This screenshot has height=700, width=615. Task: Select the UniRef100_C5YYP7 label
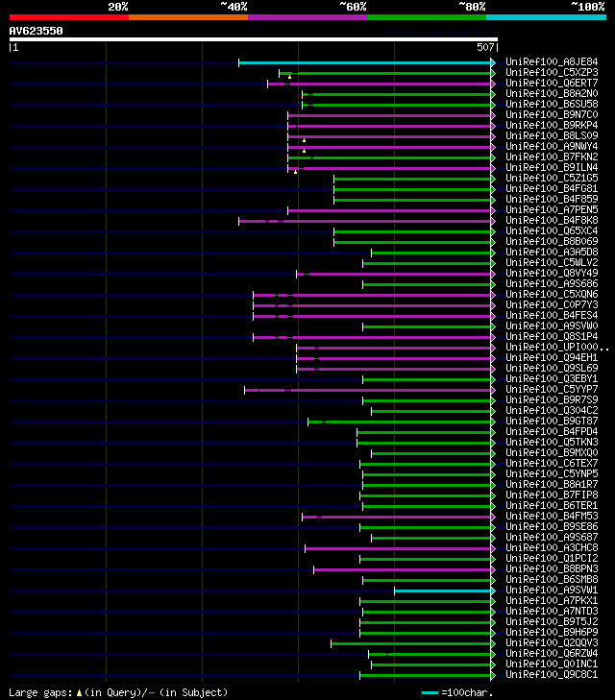[552, 389]
